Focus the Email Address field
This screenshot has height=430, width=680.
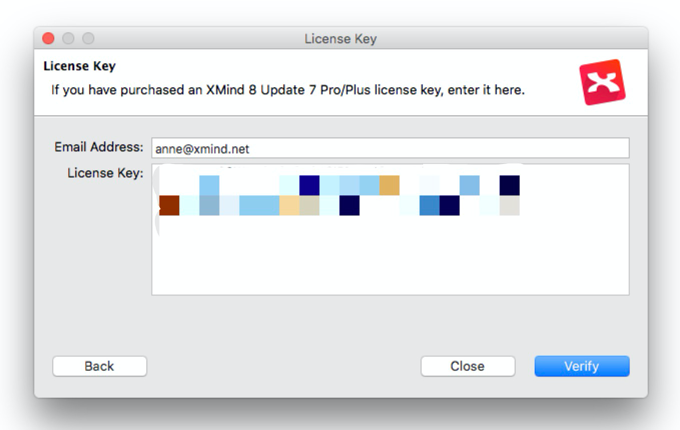tap(390, 148)
